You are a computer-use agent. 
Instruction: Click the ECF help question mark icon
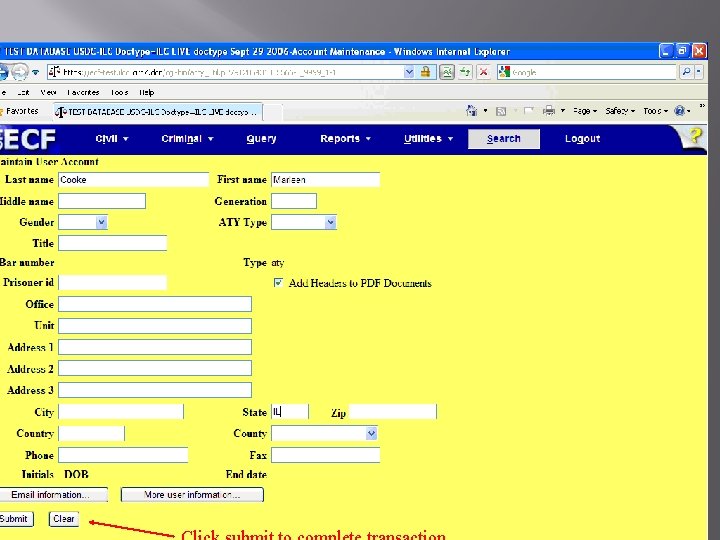click(695, 137)
